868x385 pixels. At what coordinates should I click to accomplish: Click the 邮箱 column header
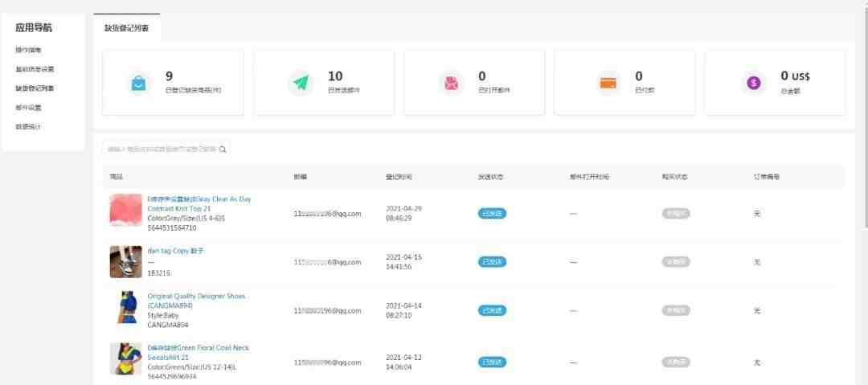300,177
